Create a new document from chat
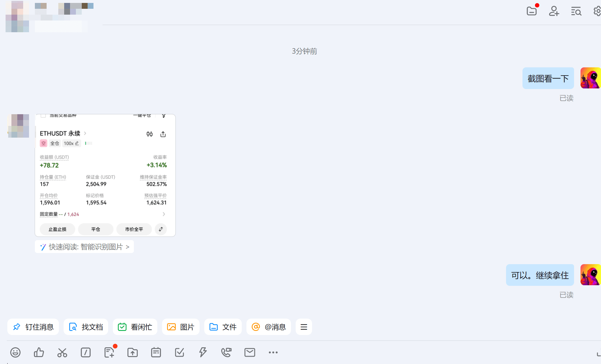 click(109, 352)
